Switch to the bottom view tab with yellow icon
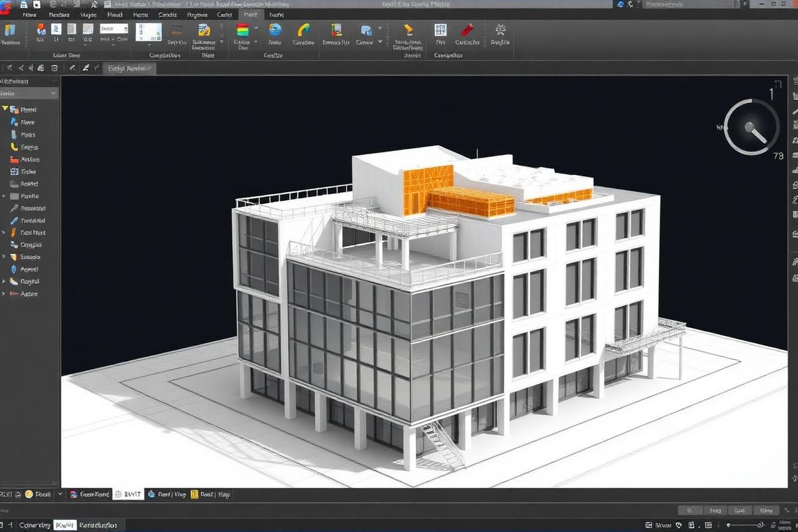Screen dimensions: 798x532 click(209, 495)
